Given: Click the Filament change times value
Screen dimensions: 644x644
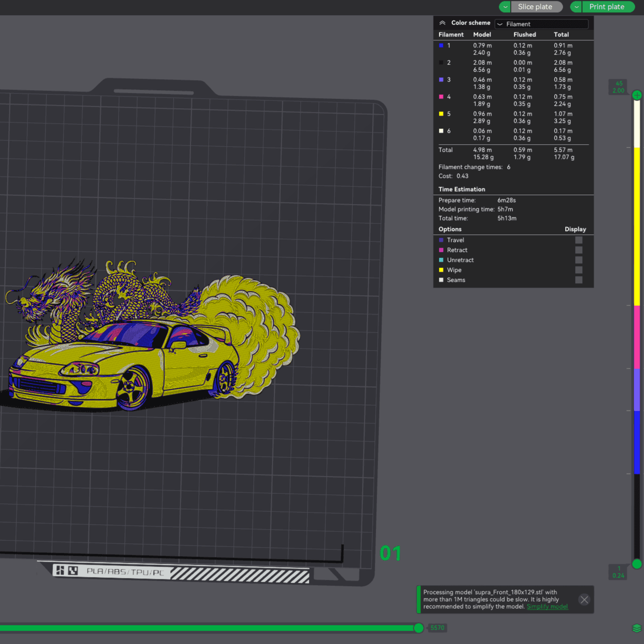Looking at the screenshot, I should pyautogui.click(x=508, y=167).
